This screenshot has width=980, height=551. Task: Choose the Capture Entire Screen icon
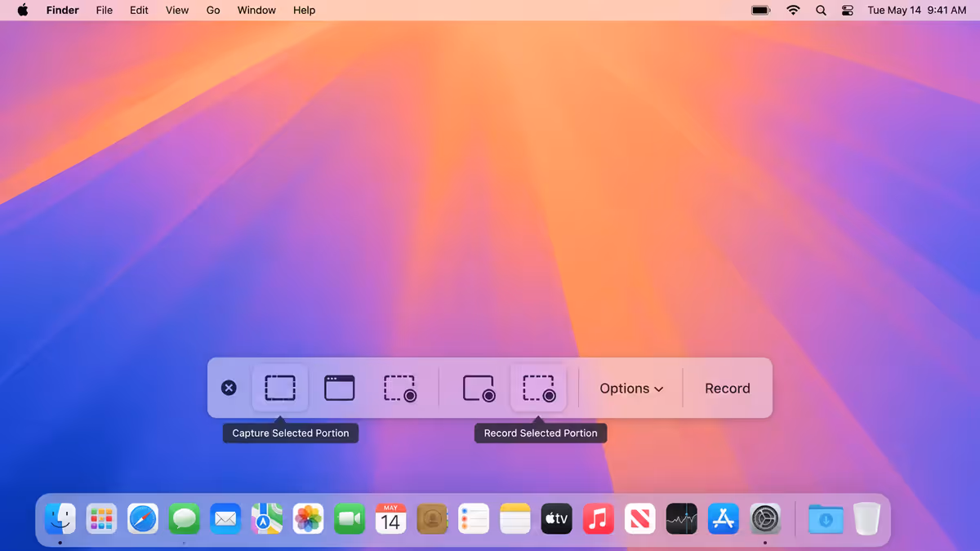click(x=400, y=388)
